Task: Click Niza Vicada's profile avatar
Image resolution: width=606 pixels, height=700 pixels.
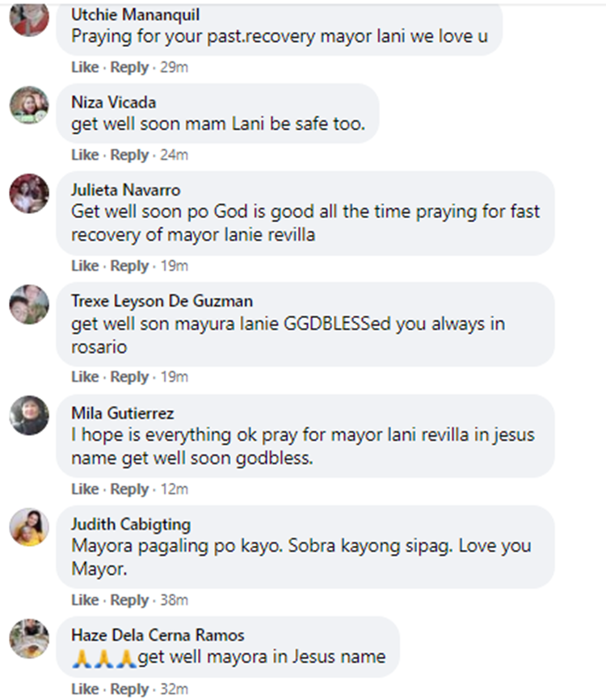Action: click(x=29, y=105)
